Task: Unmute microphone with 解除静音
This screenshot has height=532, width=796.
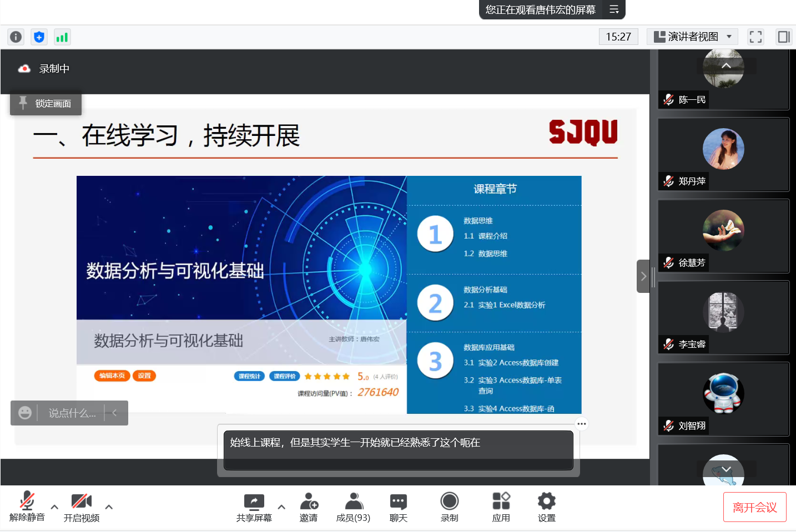Action: [x=27, y=506]
